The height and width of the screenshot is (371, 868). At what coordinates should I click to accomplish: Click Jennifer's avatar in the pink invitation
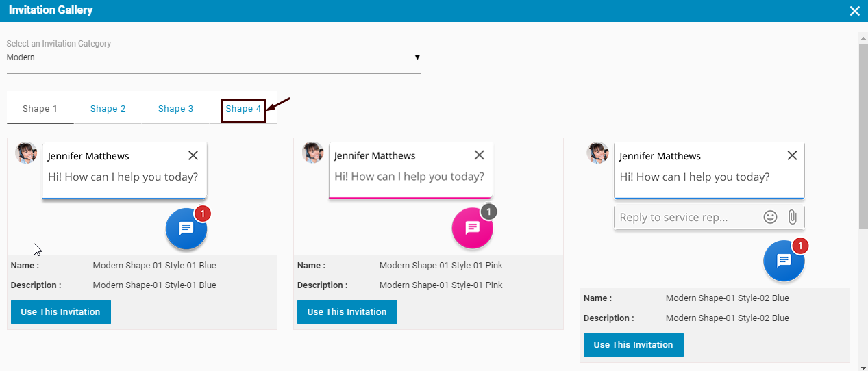coord(312,153)
